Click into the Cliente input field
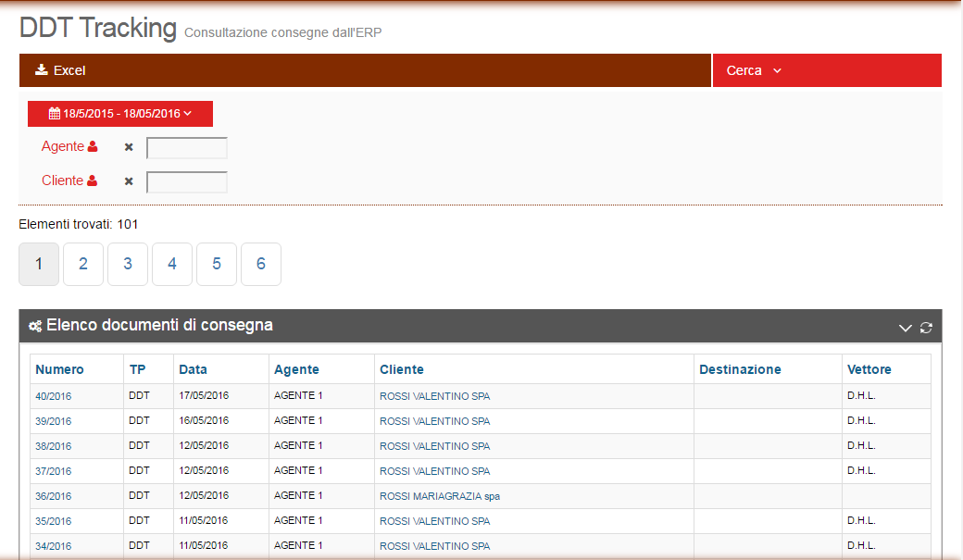 pos(187,182)
